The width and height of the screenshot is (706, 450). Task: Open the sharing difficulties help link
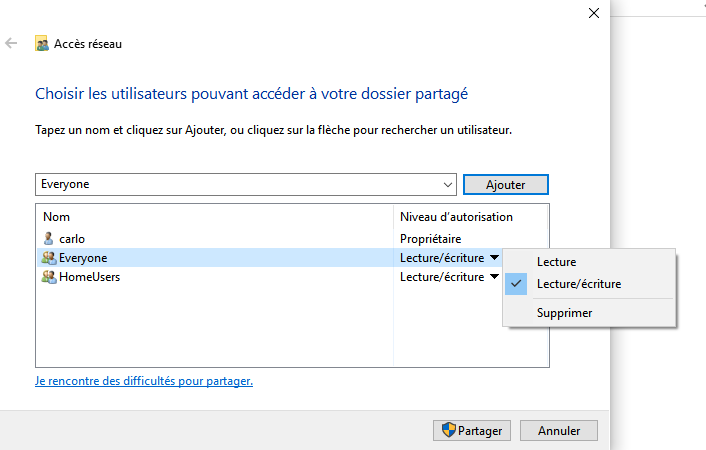144,381
